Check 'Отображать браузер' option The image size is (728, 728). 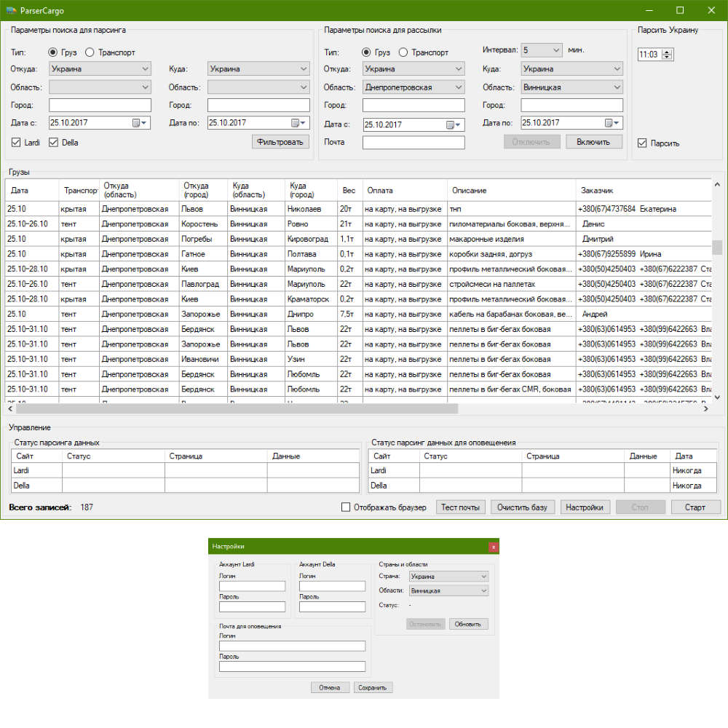[346, 507]
